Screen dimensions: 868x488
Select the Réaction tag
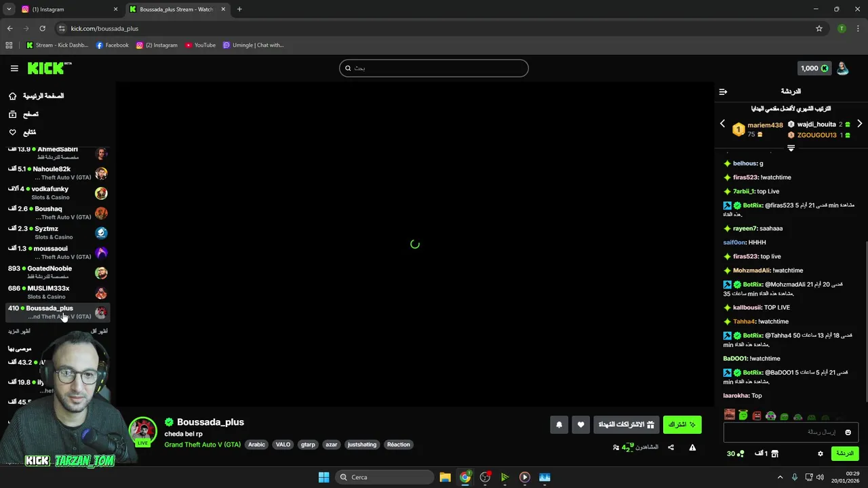coord(398,445)
